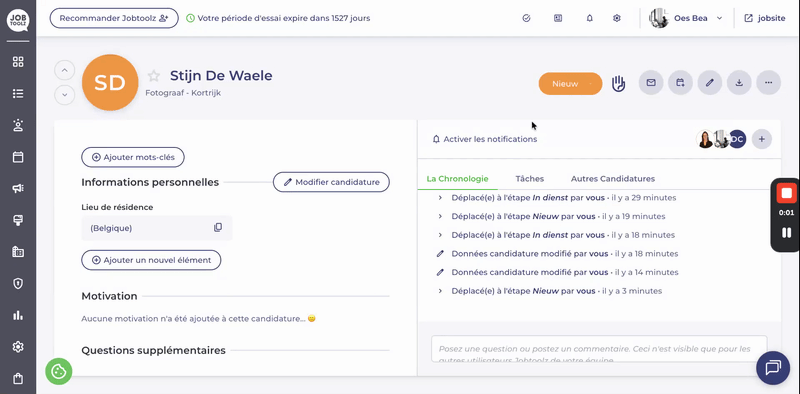Click Recommander Jobtoolz button
This screenshot has height=394, width=800.
(114, 18)
